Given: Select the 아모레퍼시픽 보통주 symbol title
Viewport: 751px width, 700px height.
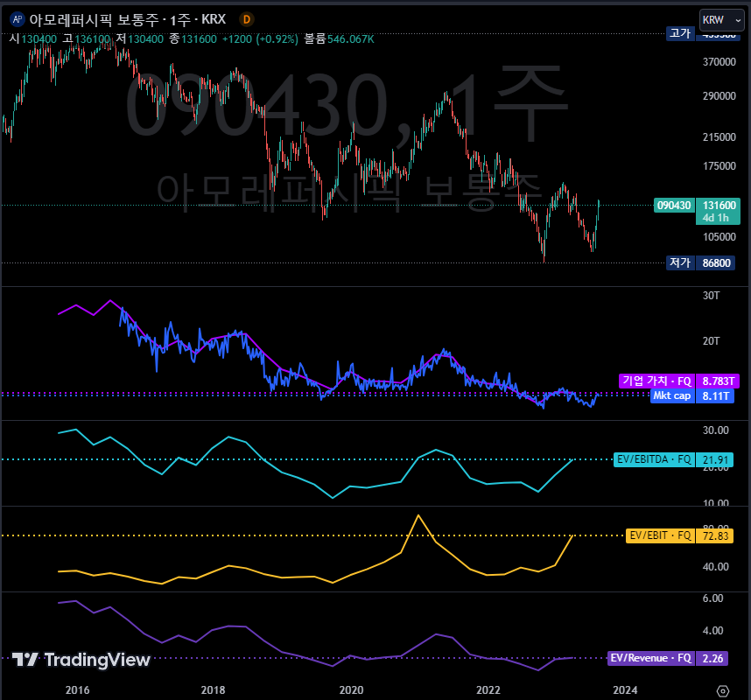Looking at the screenshot, I should pyautogui.click(x=94, y=19).
